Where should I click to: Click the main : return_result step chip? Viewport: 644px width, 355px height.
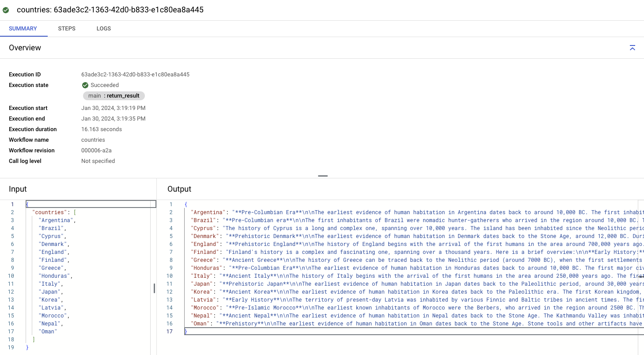coord(114,96)
